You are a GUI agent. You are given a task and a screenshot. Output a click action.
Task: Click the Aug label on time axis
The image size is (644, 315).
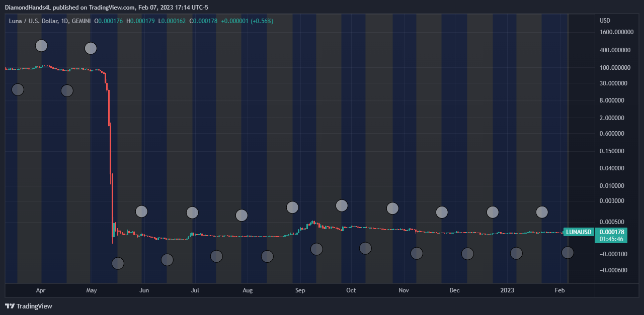coord(247,290)
